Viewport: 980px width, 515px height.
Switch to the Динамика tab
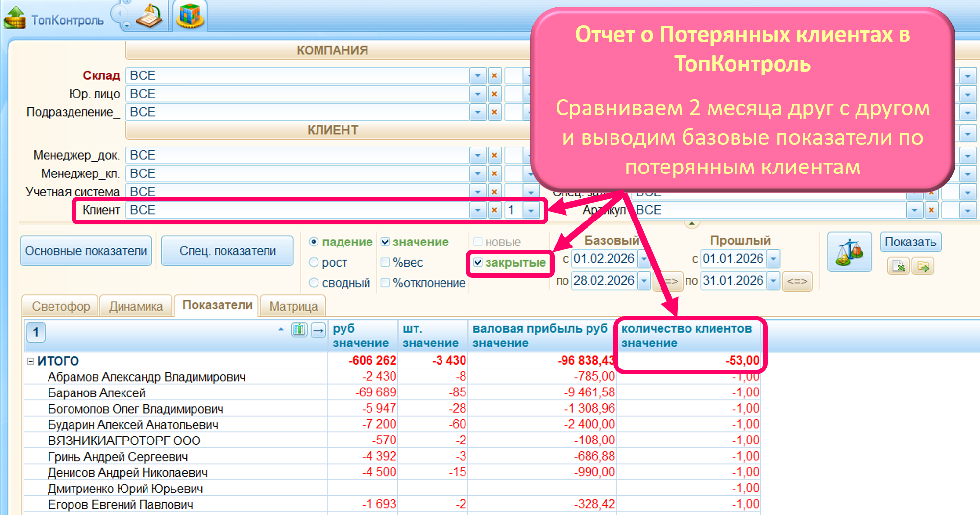[136, 306]
